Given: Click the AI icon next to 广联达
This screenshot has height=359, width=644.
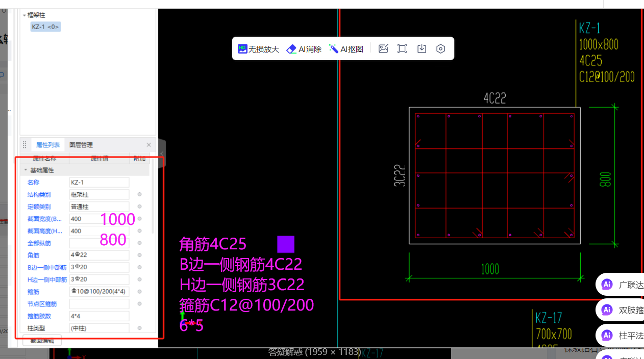Looking at the screenshot, I should (607, 285).
